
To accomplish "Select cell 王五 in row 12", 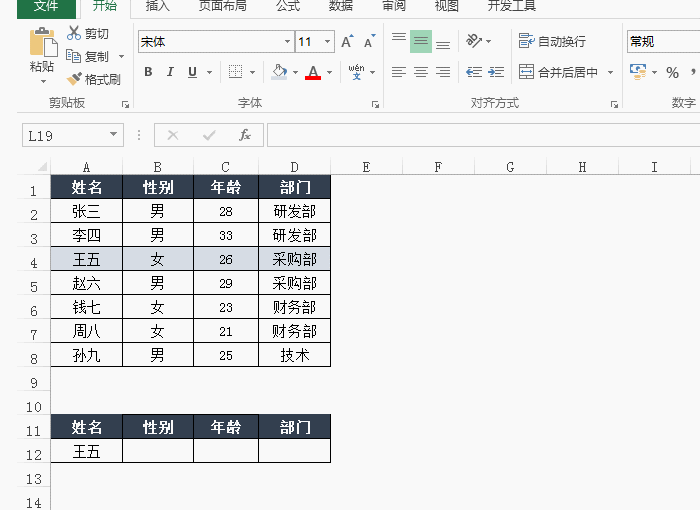I will point(87,451).
